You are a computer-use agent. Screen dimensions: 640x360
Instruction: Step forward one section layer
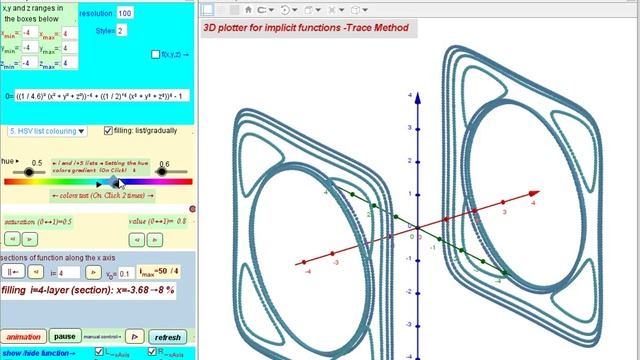click(93, 272)
